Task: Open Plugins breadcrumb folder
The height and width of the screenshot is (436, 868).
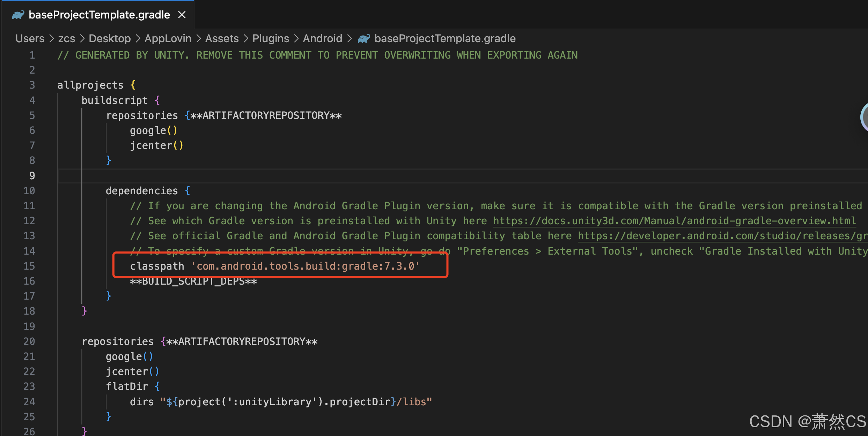Action: [271, 38]
